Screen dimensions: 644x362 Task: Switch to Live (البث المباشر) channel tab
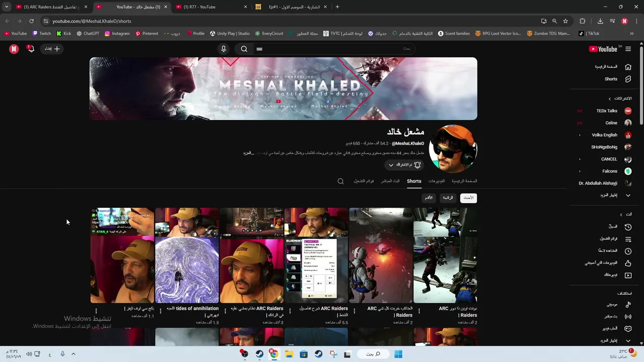[390, 181]
